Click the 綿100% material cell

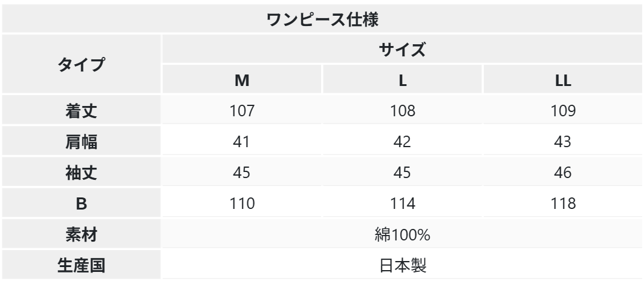(x=402, y=234)
